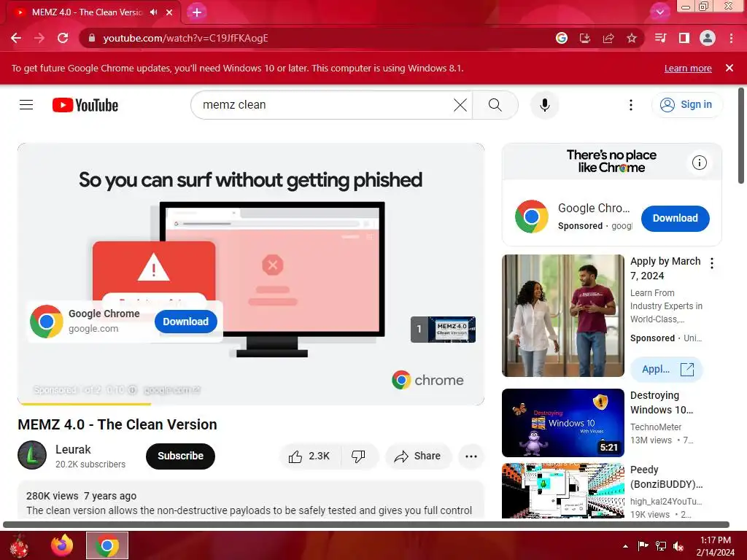
Task: Open options menu for Apply by March ad
Action: [712, 263]
